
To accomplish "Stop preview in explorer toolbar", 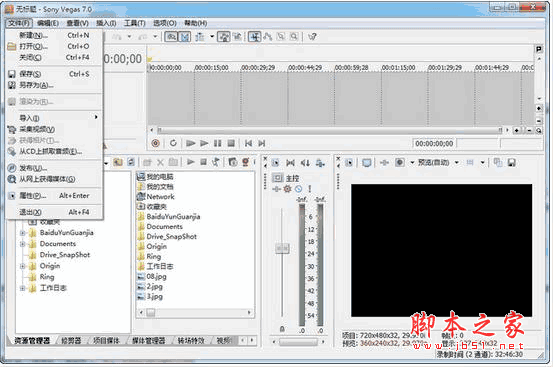I will (203, 162).
